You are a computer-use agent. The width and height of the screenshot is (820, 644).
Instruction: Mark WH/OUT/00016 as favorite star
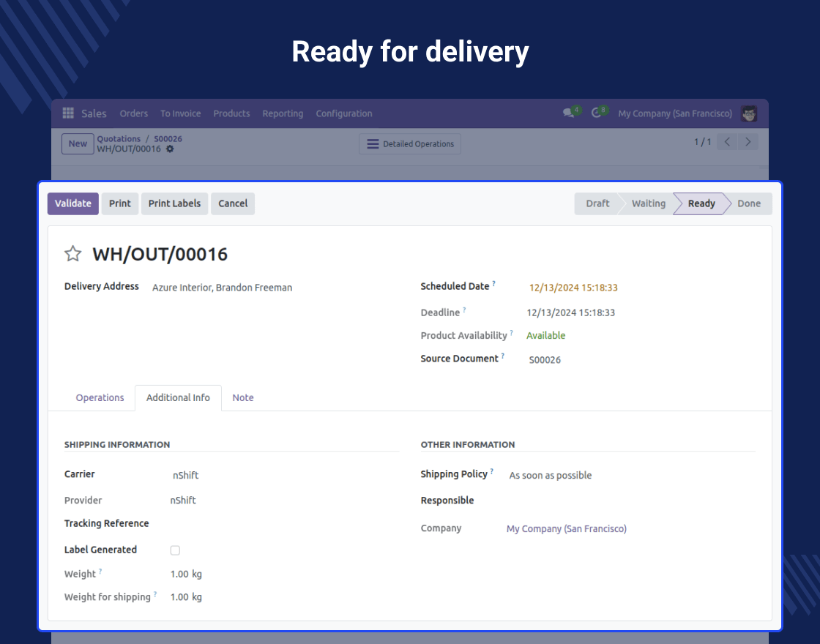[72, 254]
